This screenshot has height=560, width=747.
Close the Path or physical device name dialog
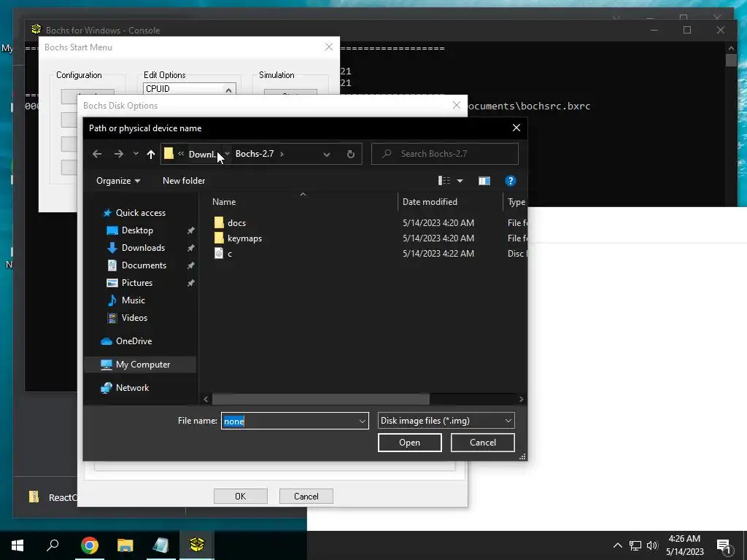516,128
